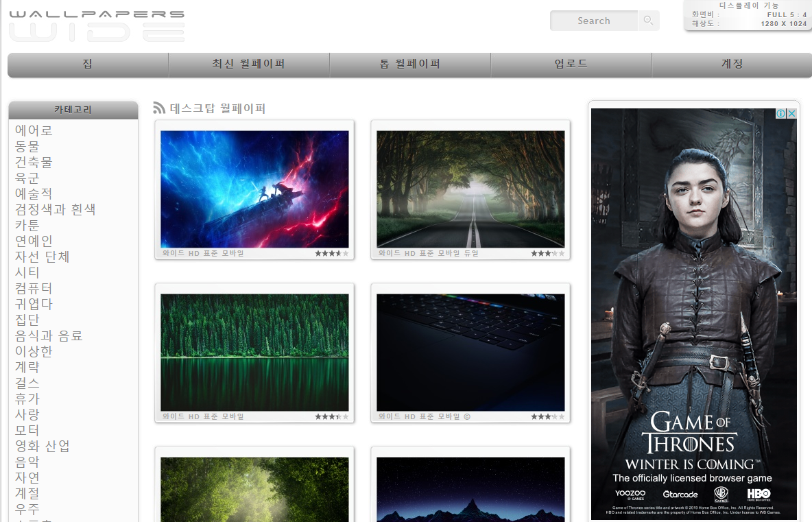This screenshot has width=812, height=522.
Task: Click star rating under forest lake wallpaper
Action: (331, 416)
